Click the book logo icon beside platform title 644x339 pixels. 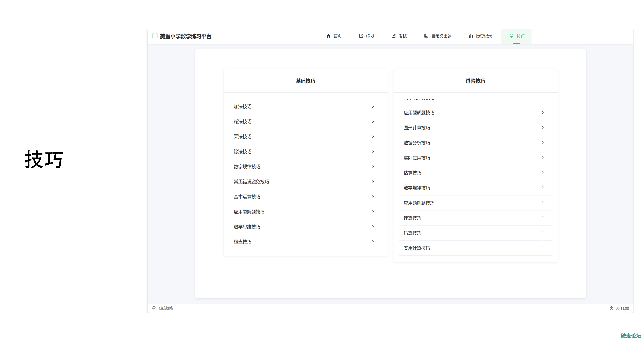point(155,36)
